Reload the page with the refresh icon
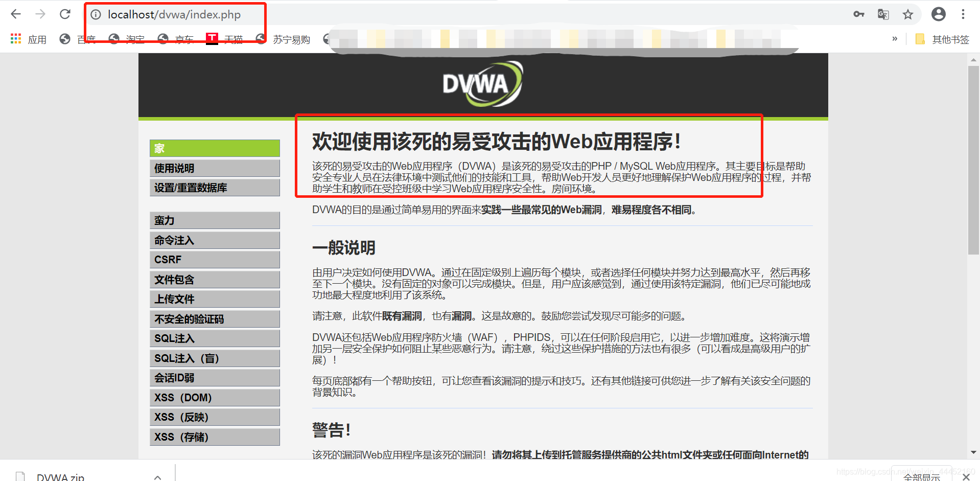 [x=65, y=14]
